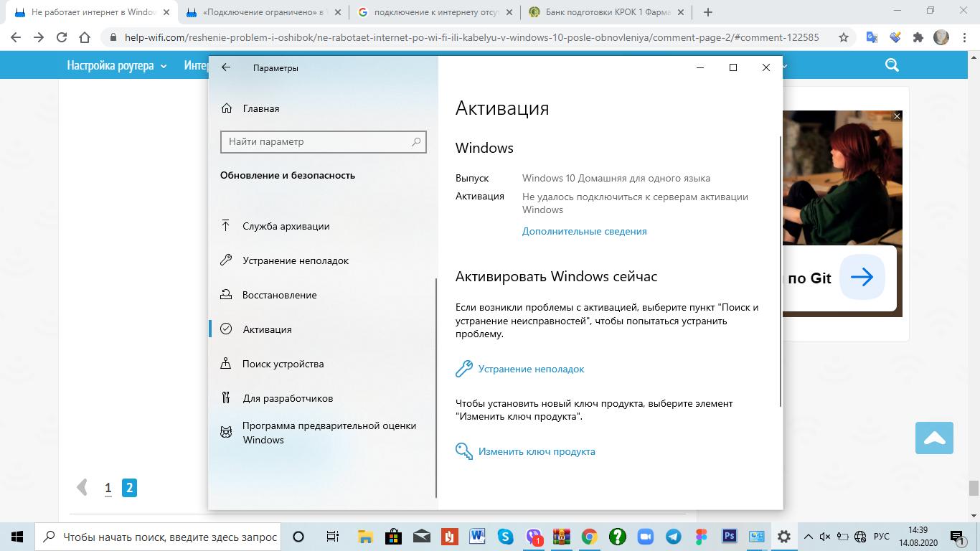Go to comment page 1
980x551 pixels.
(108, 488)
